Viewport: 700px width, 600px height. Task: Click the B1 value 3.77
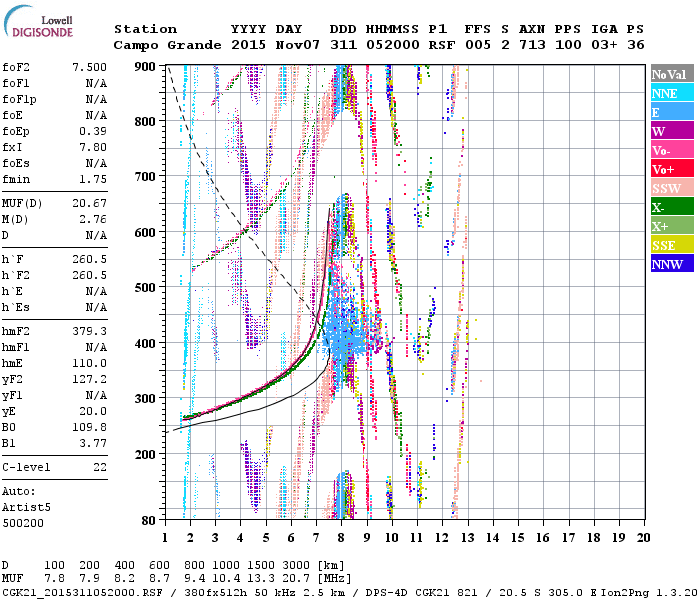click(x=93, y=443)
